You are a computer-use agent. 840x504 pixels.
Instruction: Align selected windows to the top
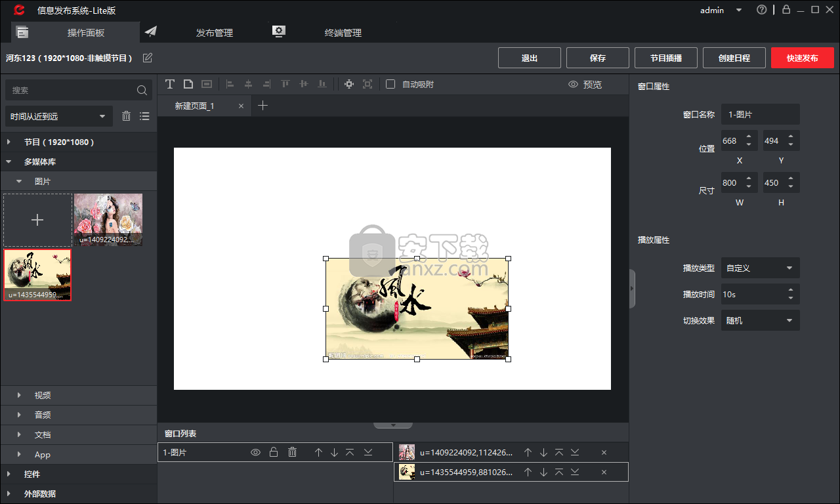tap(285, 84)
